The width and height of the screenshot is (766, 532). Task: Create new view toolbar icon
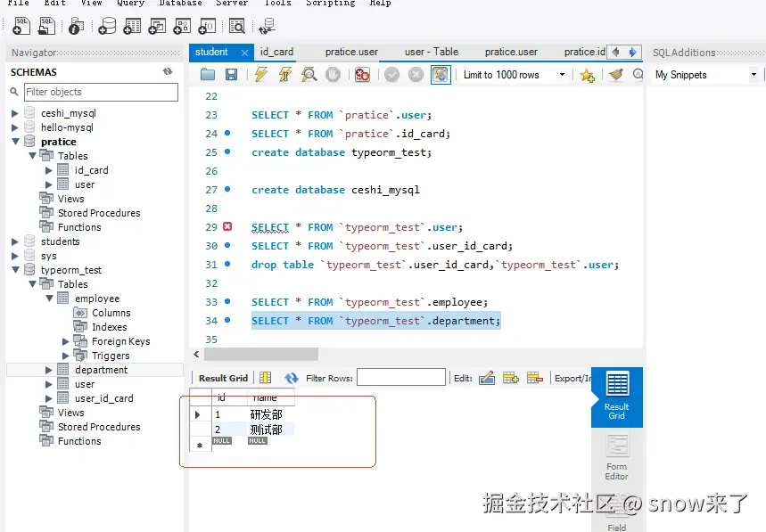tap(157, 27)
